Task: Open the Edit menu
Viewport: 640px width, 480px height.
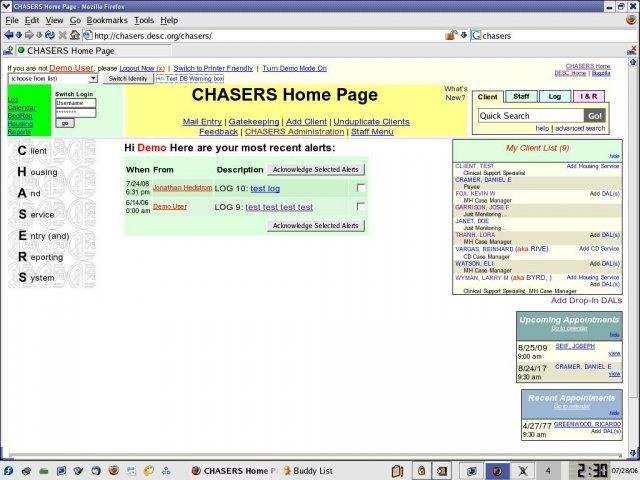Action: pyautogui.click(x=32, y=20)
